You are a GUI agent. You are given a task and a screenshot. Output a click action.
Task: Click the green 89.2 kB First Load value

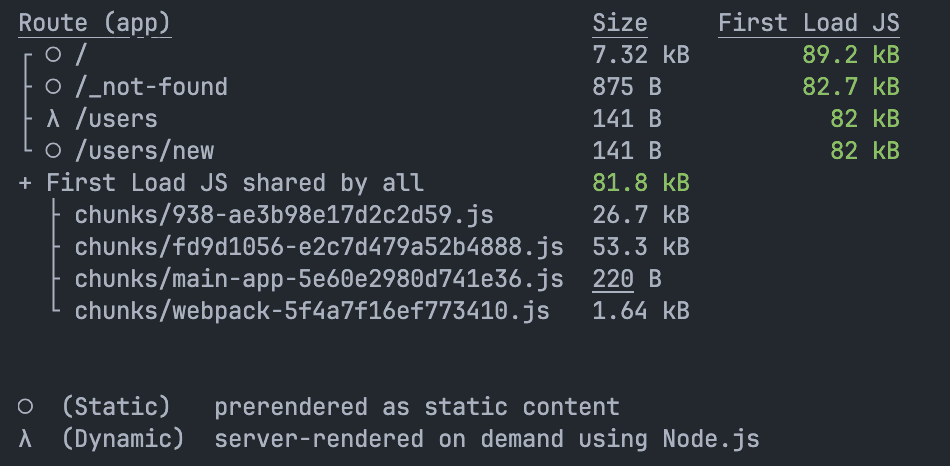[850, 55]
